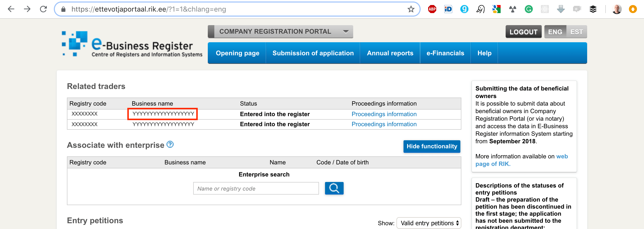The width and height of the screenshot is (644, 229).
Task: Open the Valid entry petitions selector
Action: tap(429, 223)
